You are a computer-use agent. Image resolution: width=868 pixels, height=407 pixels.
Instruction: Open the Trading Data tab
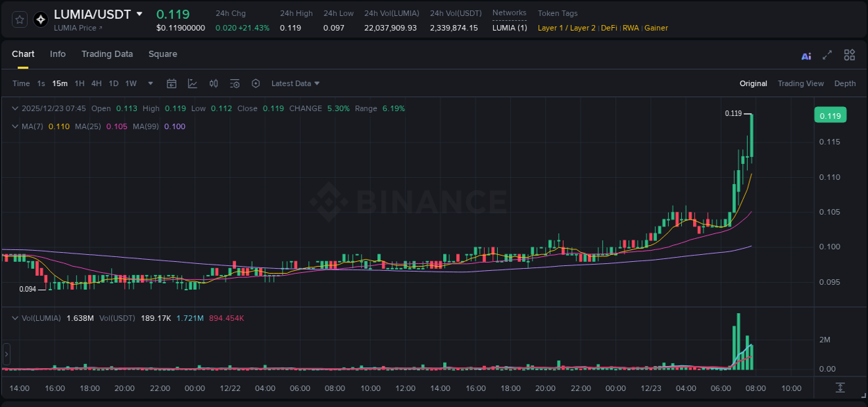click(107, 54)
